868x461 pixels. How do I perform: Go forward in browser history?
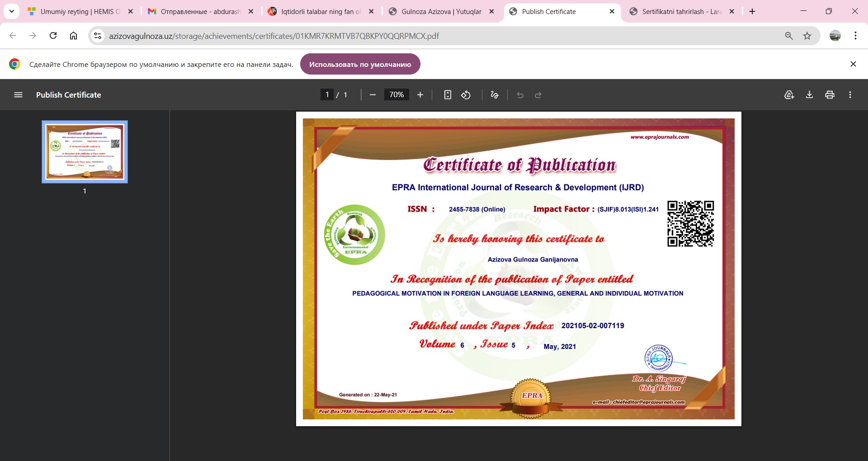click(x=33, y=36)
